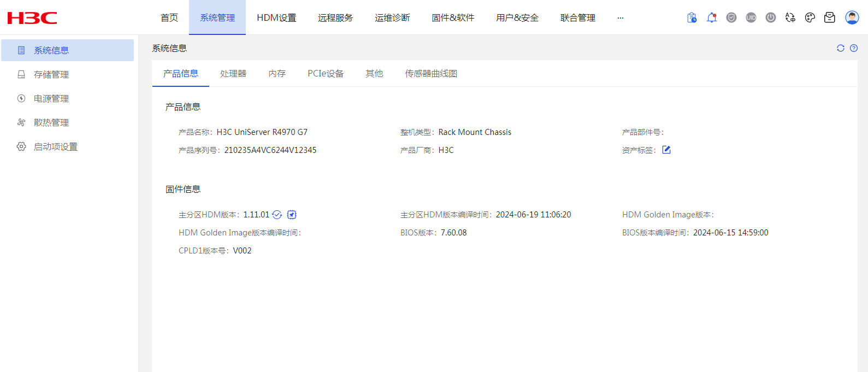868x372 pixels.
Task: Switch to the 传感器曲线图 tab
Action: (431, 73)
